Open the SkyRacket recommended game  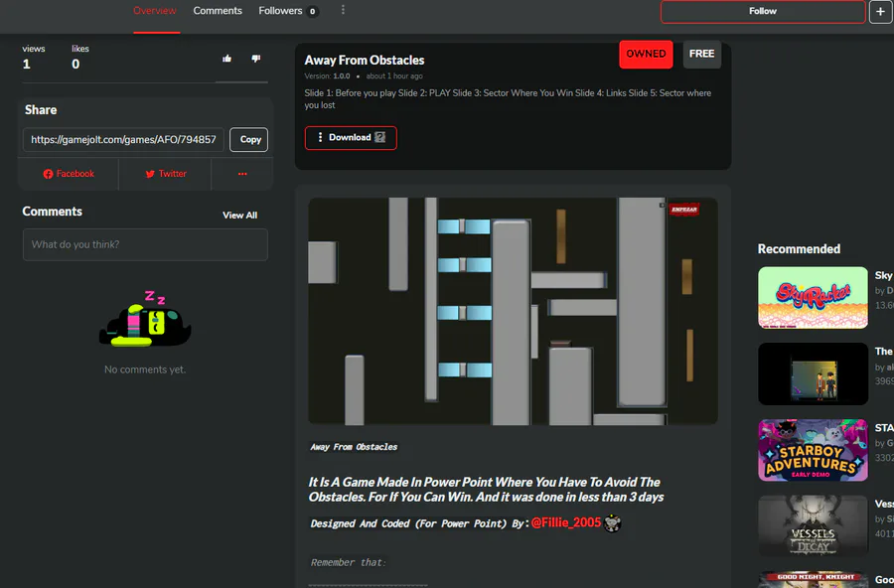click(x=813, y=298)
